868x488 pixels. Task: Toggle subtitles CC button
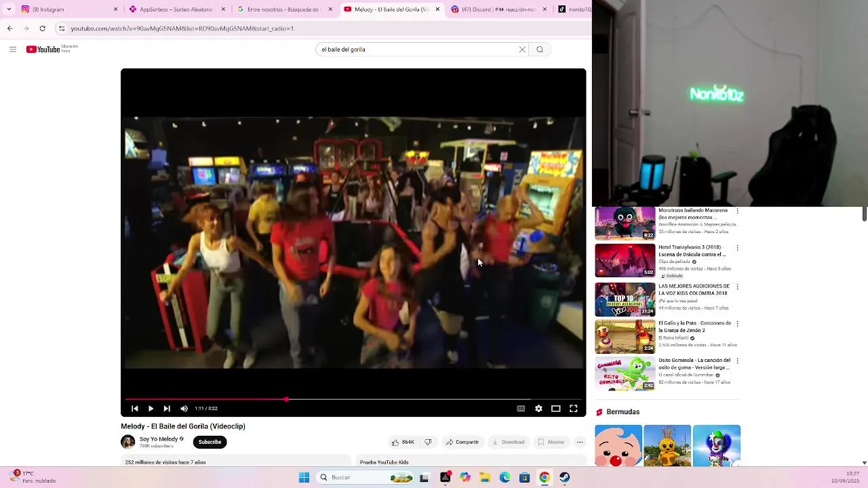click(x=521, y=409)
